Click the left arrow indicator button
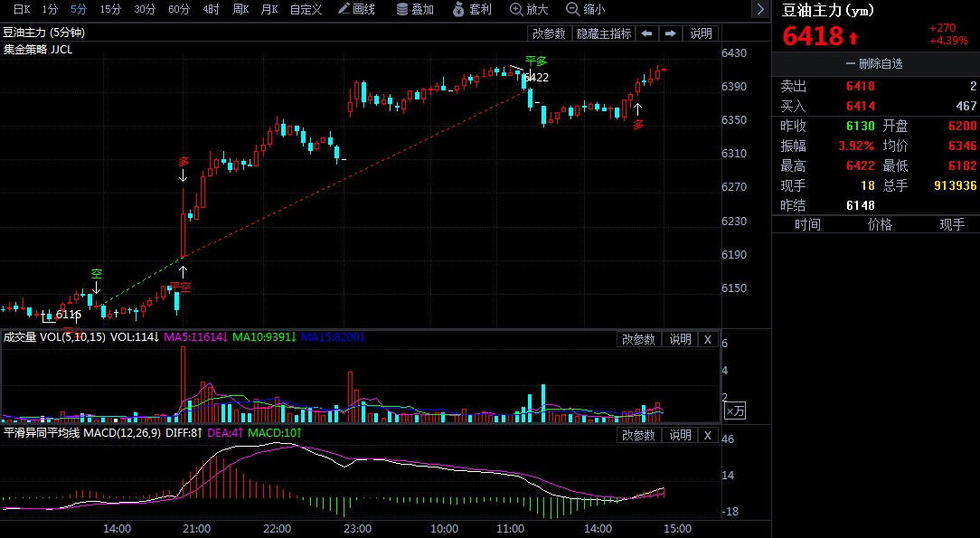Viewport: 980px width, 538px height. [x=647, y=33]
